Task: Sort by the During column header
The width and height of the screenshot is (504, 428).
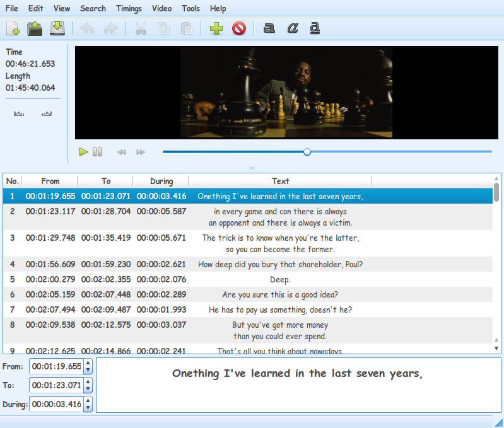Action: pos(161,181)
